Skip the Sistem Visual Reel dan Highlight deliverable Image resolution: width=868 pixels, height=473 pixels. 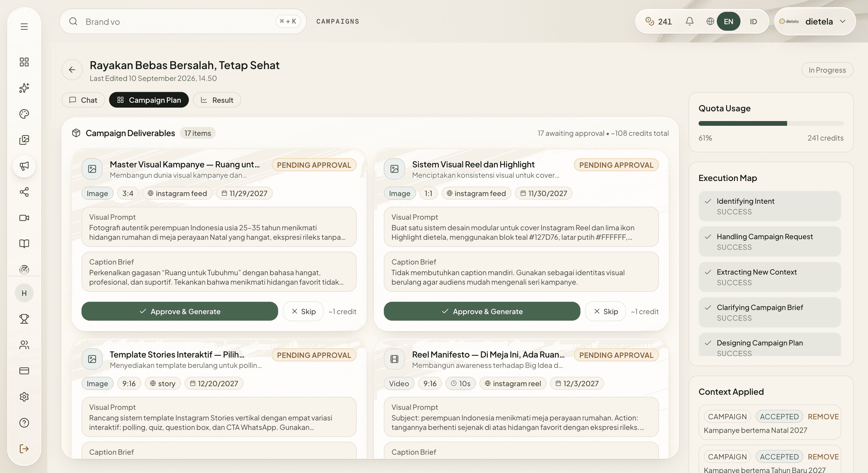tap(606, 311)
